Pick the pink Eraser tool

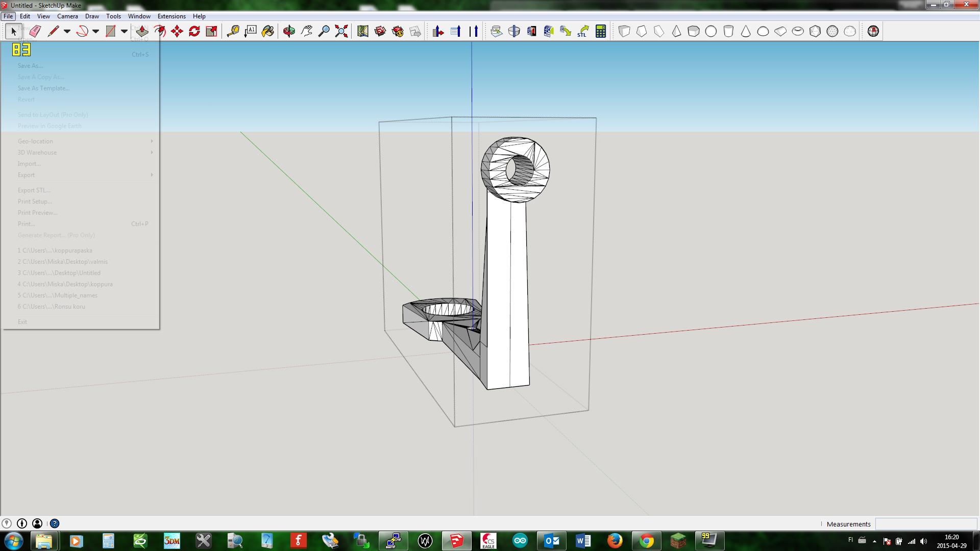coord(35,31)
